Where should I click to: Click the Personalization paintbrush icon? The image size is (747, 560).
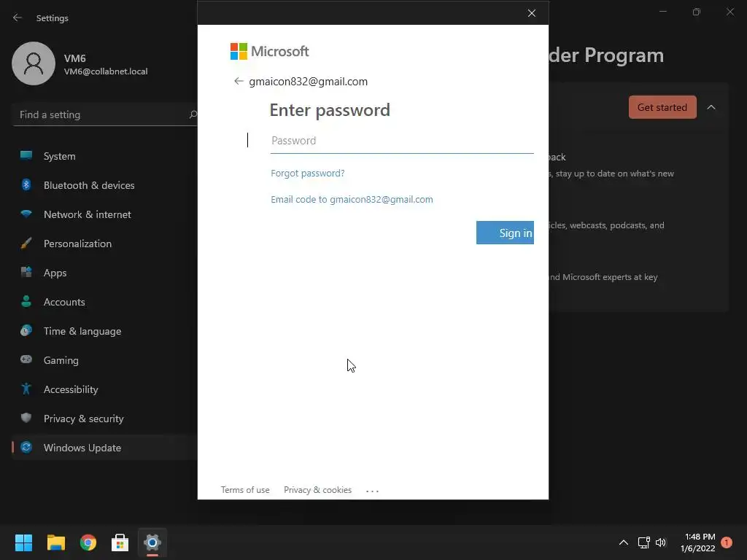(x=26, y=244)
